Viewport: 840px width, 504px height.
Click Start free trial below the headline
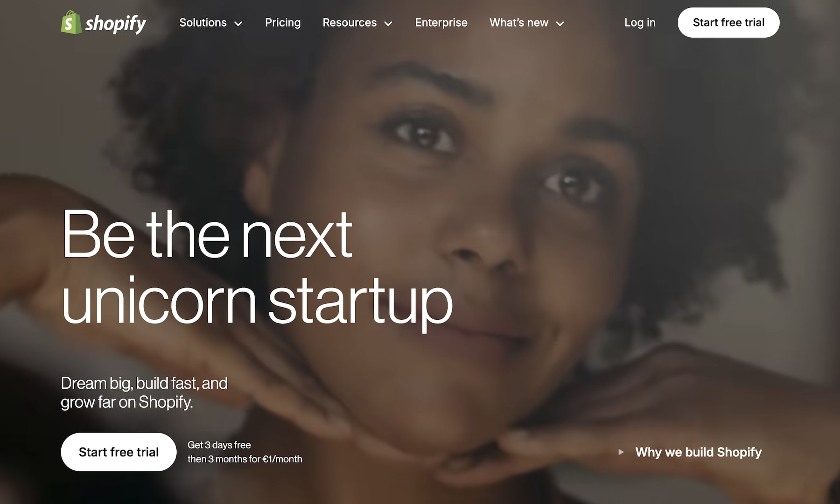119,452
